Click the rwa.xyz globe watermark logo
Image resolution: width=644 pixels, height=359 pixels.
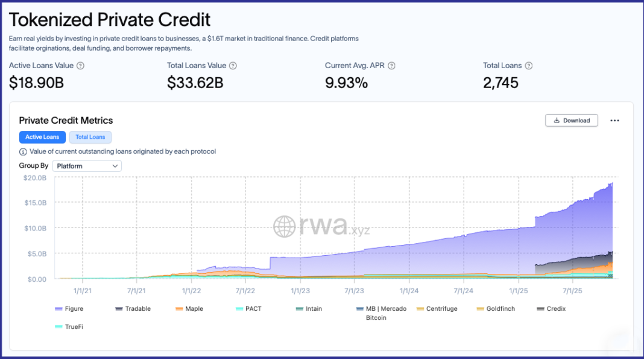point(284,226)
